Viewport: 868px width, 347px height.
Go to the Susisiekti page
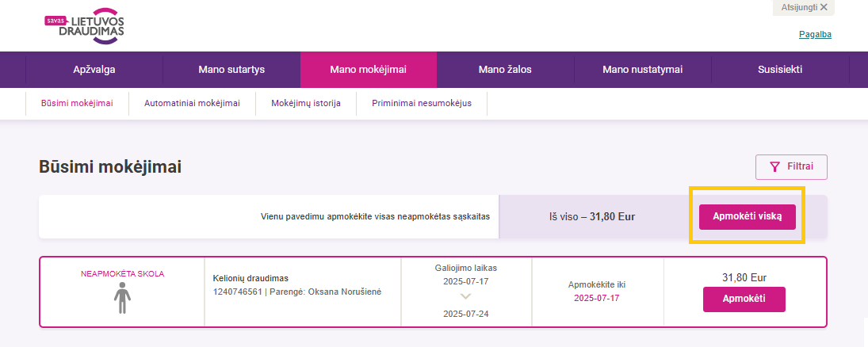pyautogui.click(x=780, y=70)
